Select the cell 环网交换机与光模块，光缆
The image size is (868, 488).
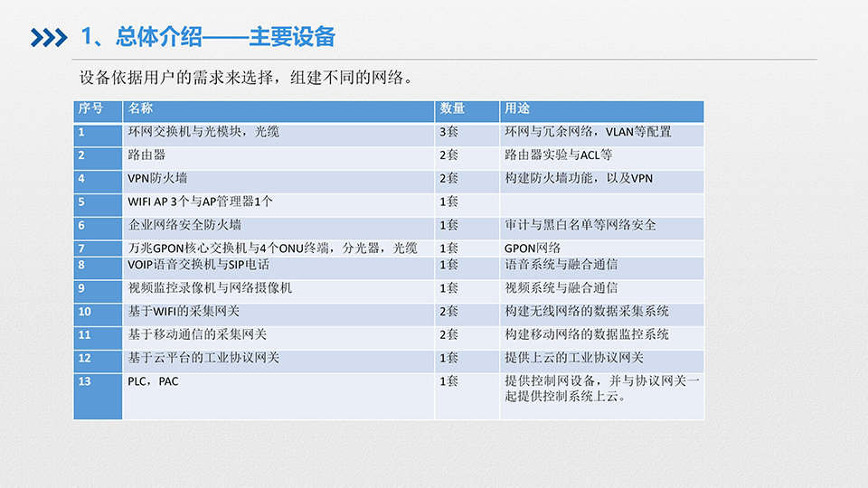(278, 133)
